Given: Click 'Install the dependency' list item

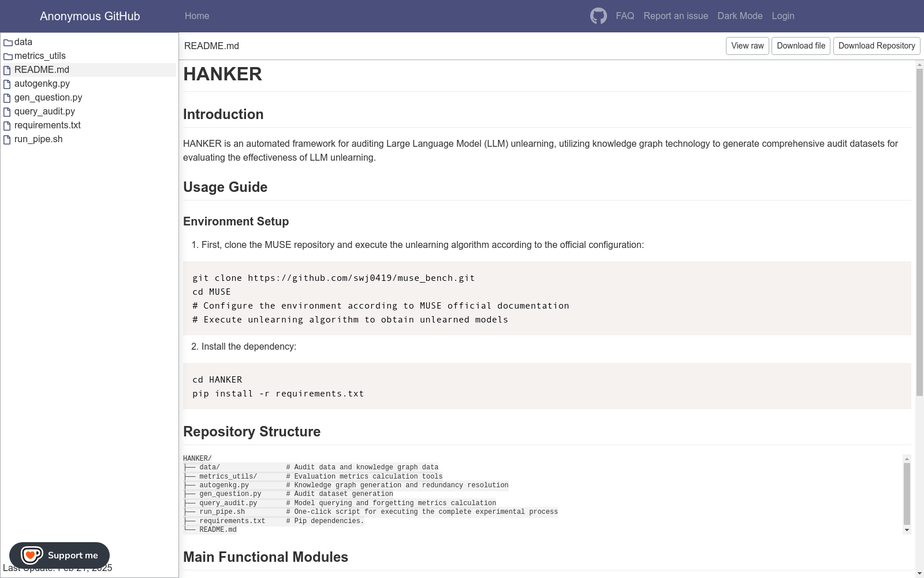Looking at the screenshot, I should coord(249,347).
